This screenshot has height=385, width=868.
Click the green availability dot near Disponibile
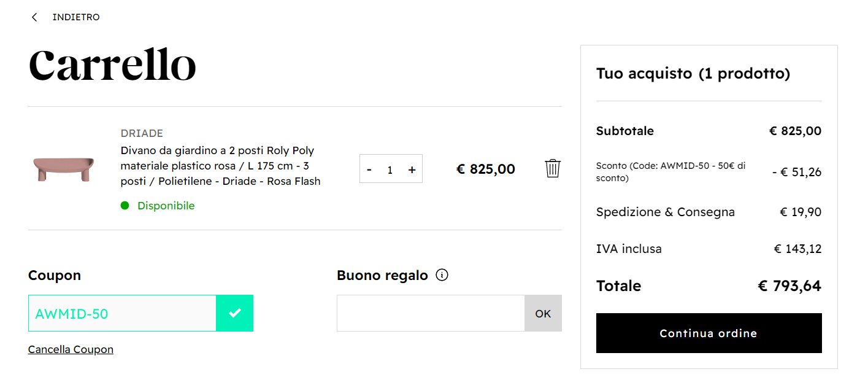click(125, 206)
